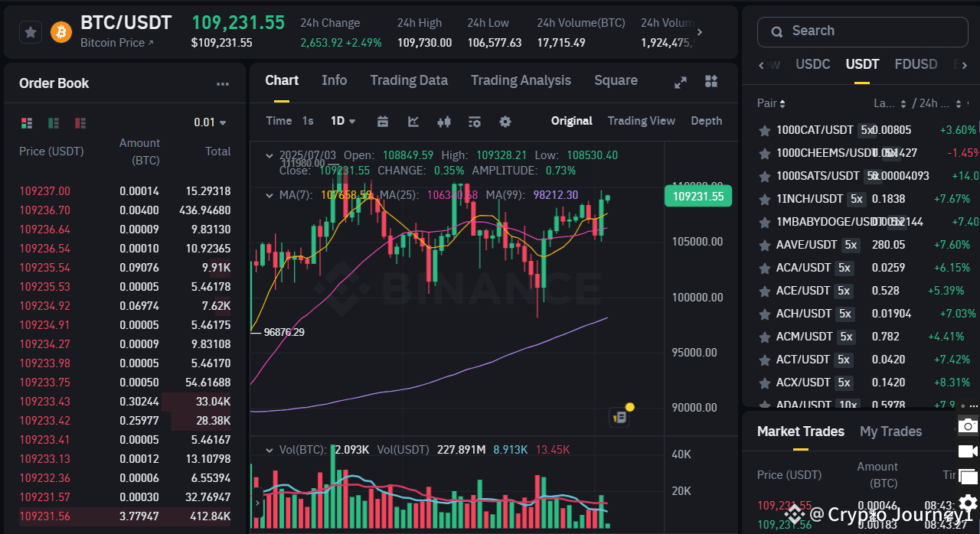The height and width of the screenshot is (534, 980).
Task: Click inside the Search field
Action: 862,31
